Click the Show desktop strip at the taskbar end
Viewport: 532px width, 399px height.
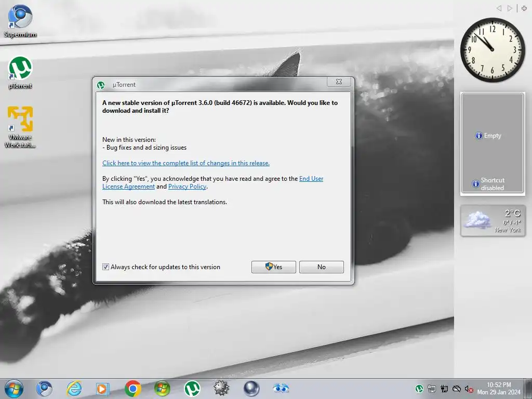click(528, 389)
